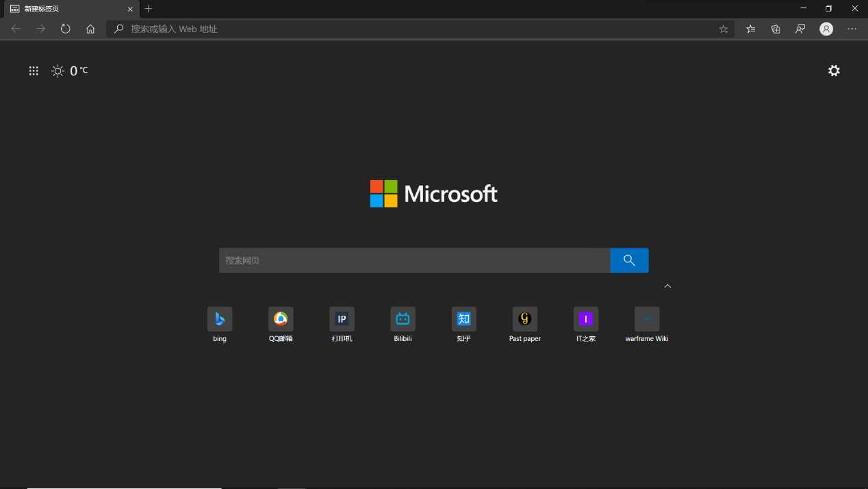Open the 打印机 quick link
The width and height of the screenshot is (868, 489).
click(342, 325)
